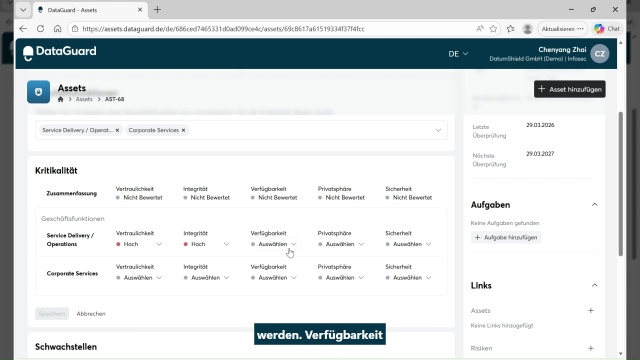
Task: Open language selector DE
Action: click(458, 54)
